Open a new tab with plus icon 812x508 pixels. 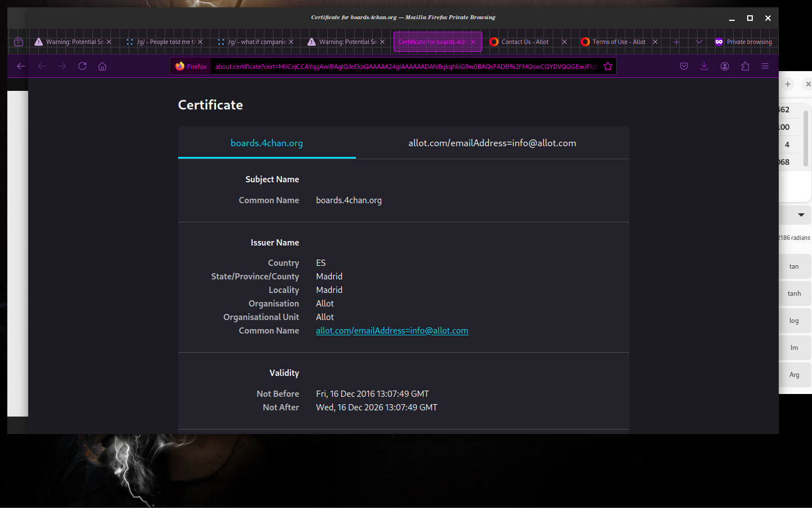coord(677,42)
